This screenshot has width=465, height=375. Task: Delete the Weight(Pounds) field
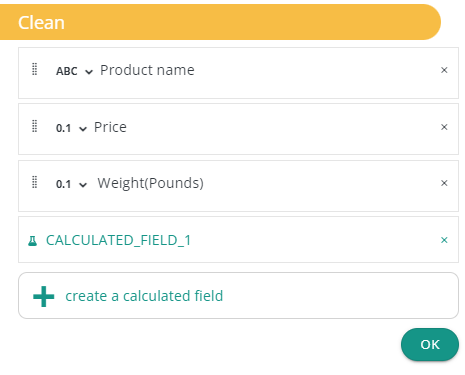(444, 183)
